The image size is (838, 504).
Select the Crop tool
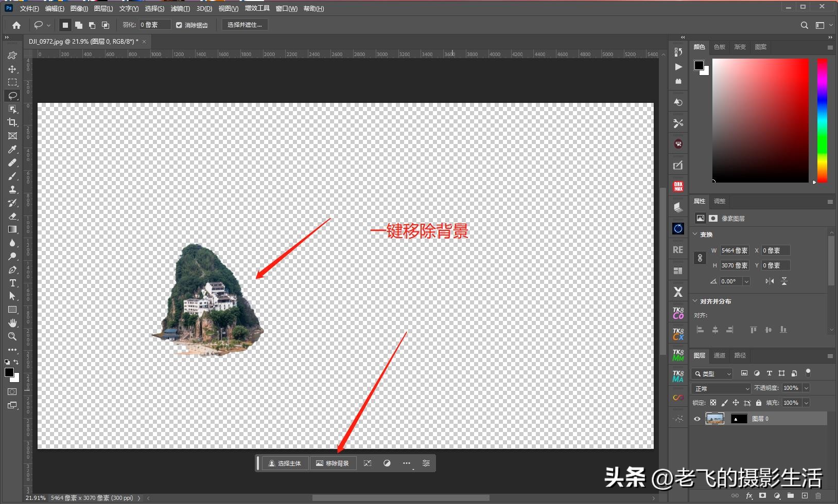point(12,122)
